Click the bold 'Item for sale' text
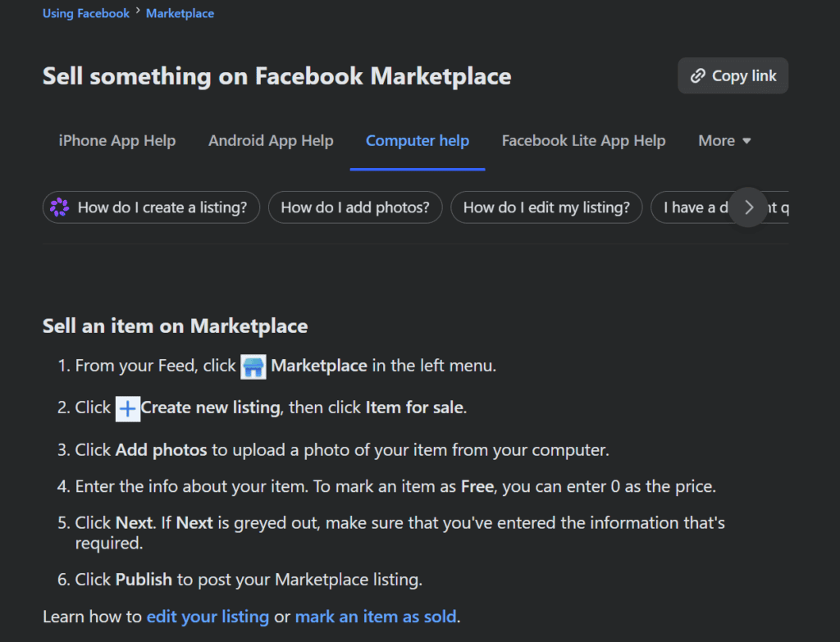The image size is (840, 642). tap(414, 408)
